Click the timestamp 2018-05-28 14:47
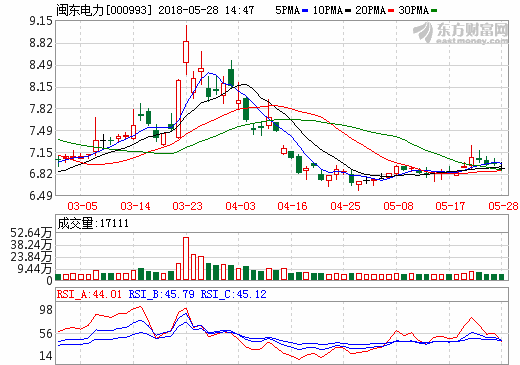520x365 pixels. (x=206, y=10)
